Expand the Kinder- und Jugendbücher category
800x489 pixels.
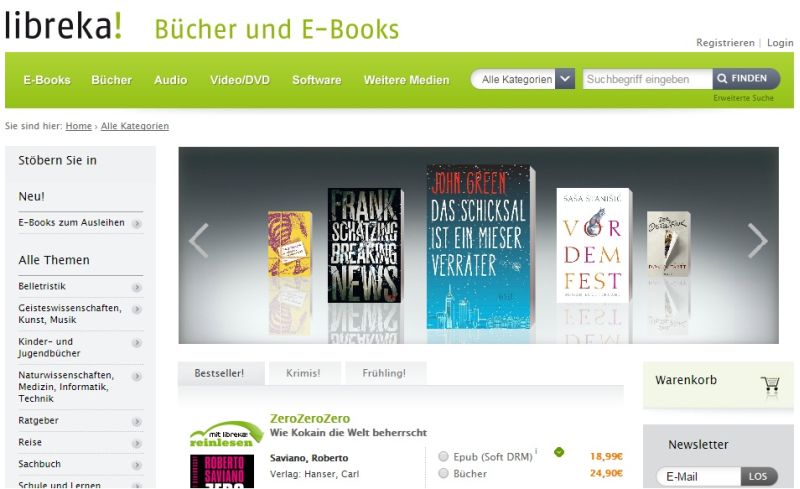tap(137, 343)
